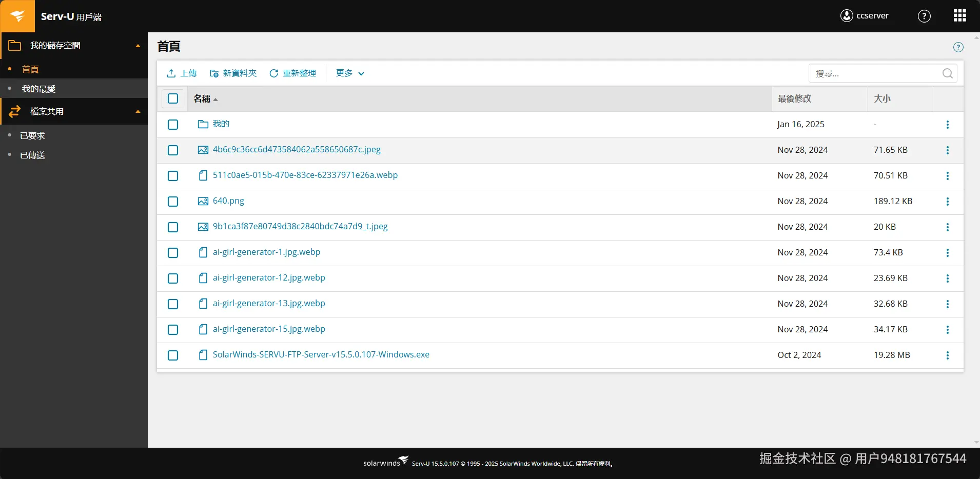
Task: Open 9b1ca3f87e80749d38c2840bdc74a7d9_t.jpeg file link
Action: pos(300,227)
